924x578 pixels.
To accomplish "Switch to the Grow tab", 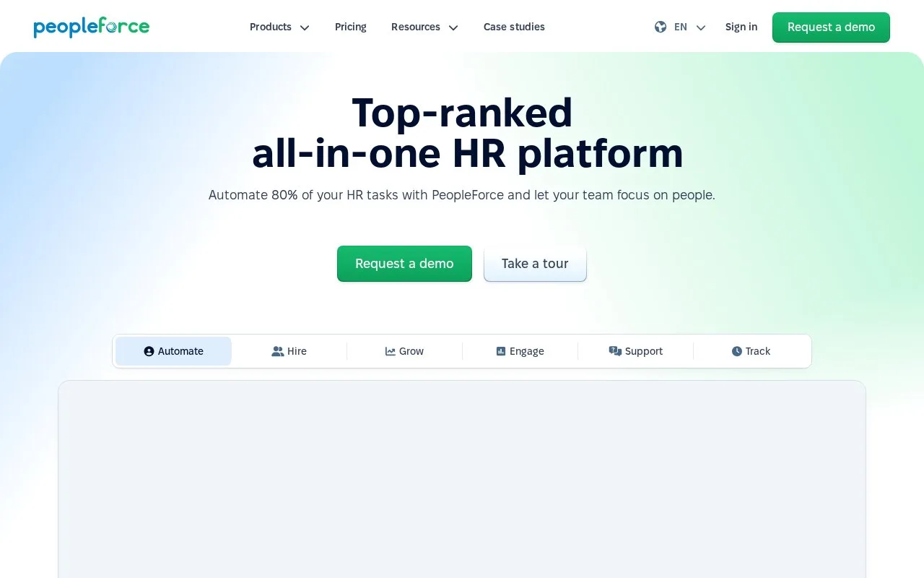I will (x=404, y=351).
